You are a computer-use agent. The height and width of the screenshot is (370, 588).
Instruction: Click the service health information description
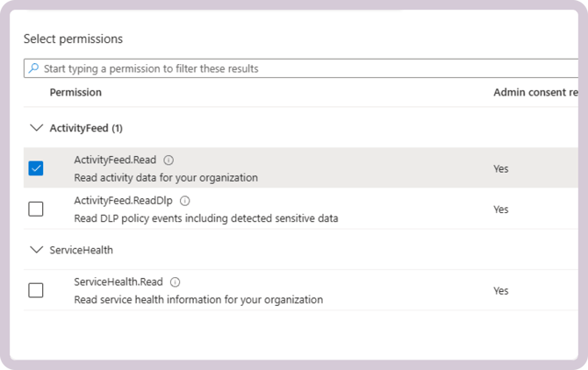(x=198, y=300)
